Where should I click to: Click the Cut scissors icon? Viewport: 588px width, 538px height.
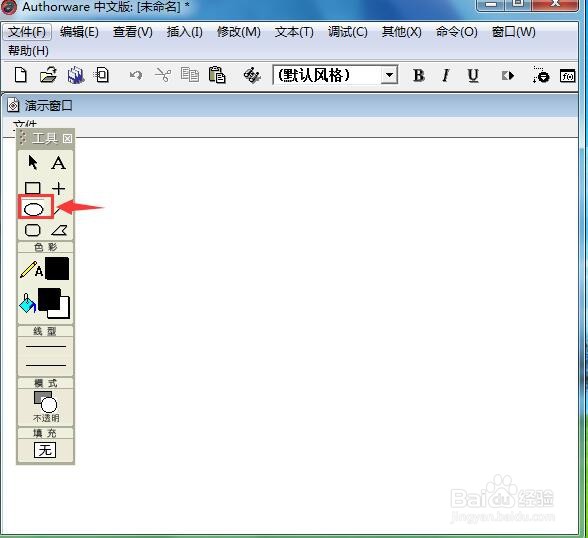tap(163, 75)
